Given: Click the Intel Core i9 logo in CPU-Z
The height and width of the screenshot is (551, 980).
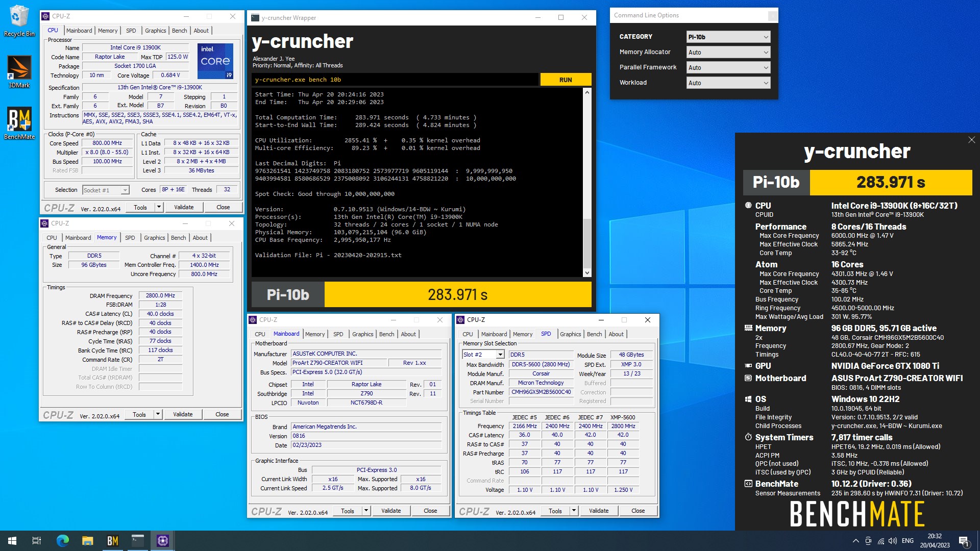Looking at the screenshot, I should pyautogui.click(x=215, y=61).
